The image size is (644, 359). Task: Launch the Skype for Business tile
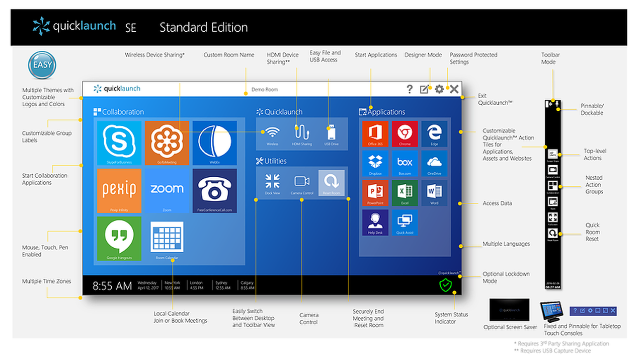tap(119, 142)
